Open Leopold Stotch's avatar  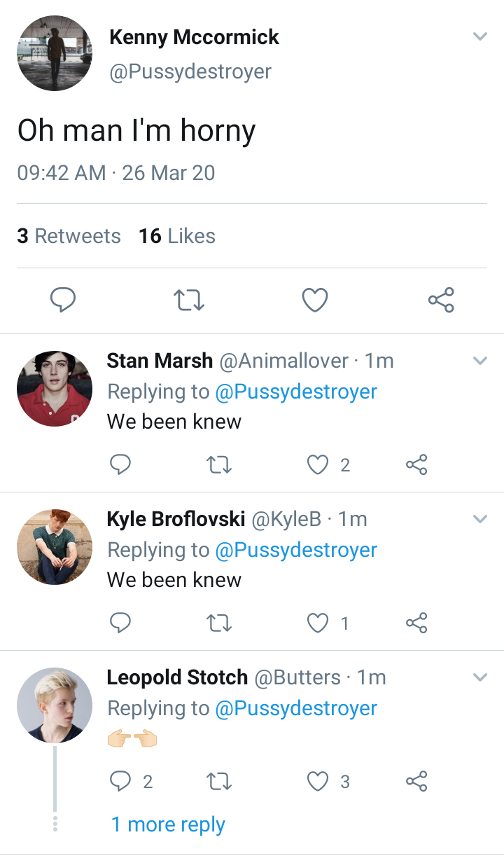pyautogui.click(x=55, y=705)
